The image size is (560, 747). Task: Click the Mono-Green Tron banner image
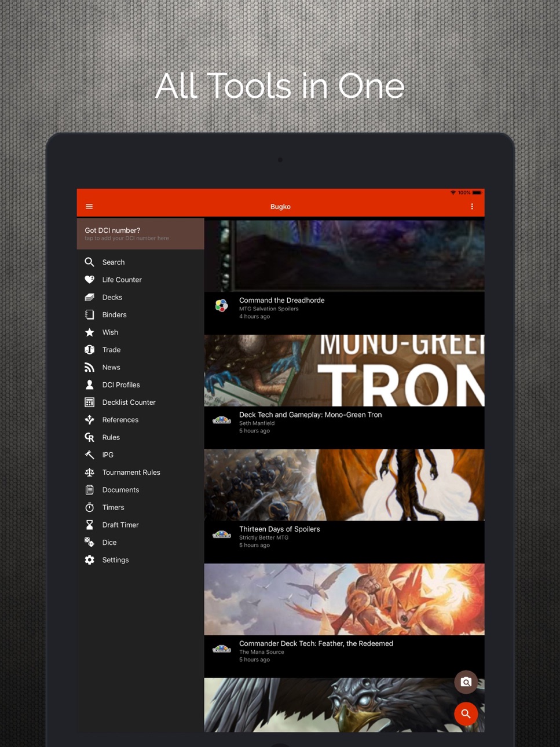click(344, 370)
